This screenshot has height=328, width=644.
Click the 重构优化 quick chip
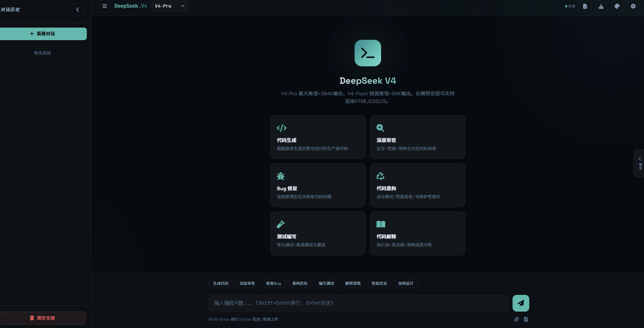(x=300, y=283)
